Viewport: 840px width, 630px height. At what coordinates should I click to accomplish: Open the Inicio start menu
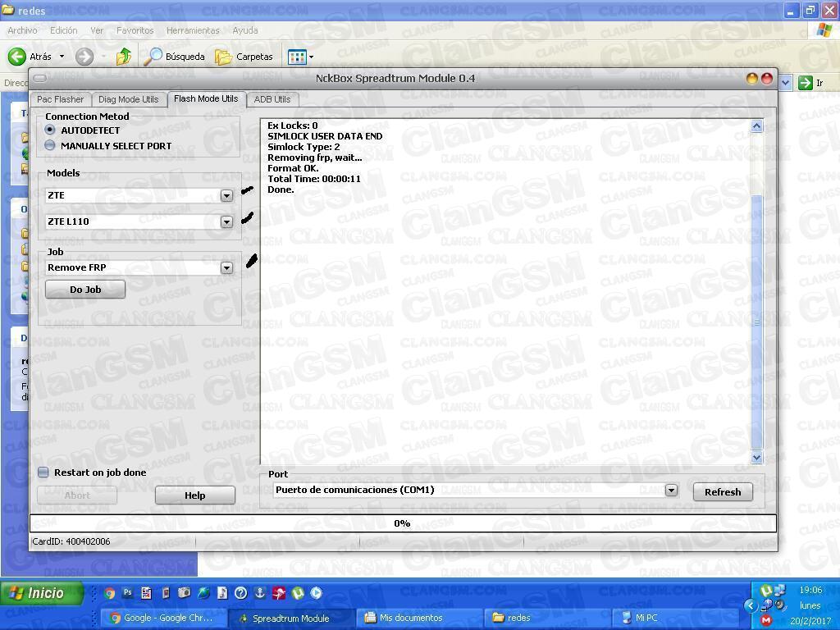click(x=42, y=593)
